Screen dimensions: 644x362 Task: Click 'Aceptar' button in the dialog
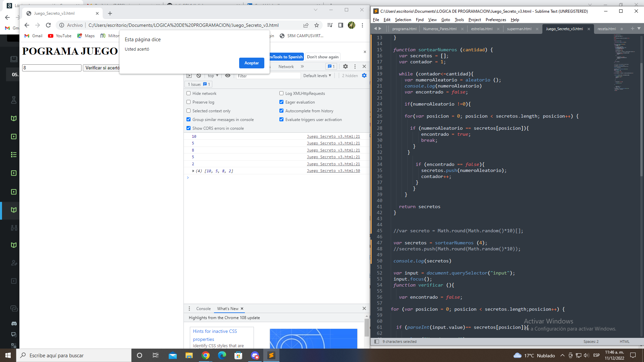pos(252,62)
